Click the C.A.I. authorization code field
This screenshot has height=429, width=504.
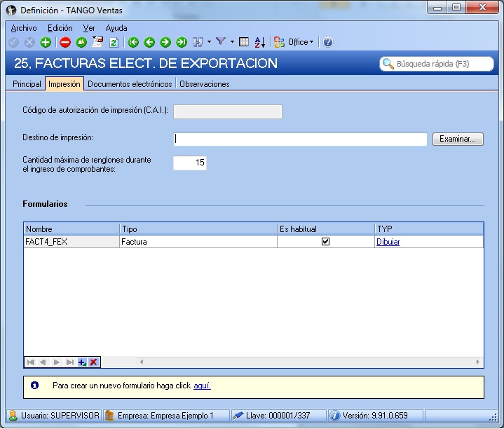tap(228, 111)
